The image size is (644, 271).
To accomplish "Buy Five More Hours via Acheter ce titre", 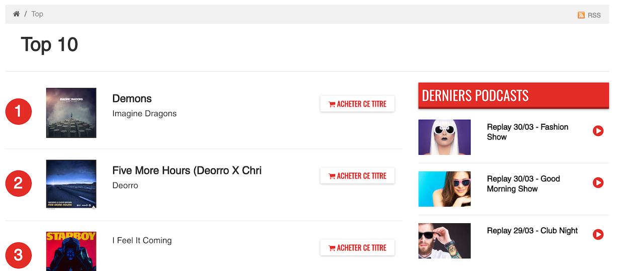I will pyautogui.click(x=357, y=176).
